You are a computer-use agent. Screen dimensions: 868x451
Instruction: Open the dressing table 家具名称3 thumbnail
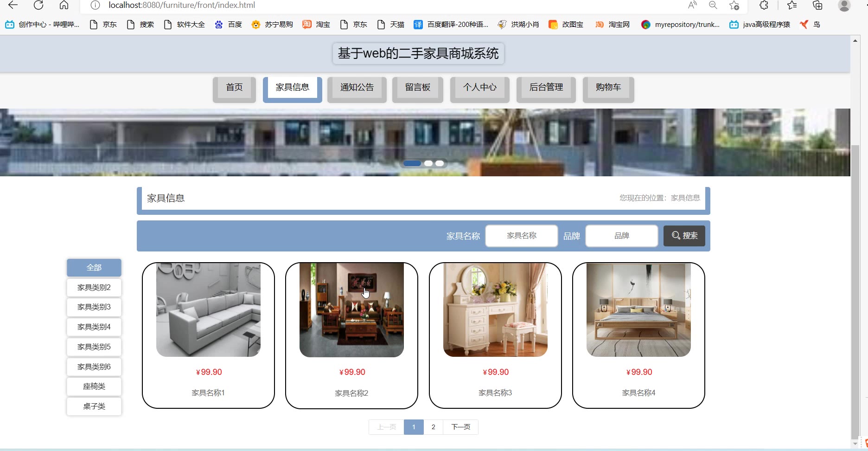(495, 310)
